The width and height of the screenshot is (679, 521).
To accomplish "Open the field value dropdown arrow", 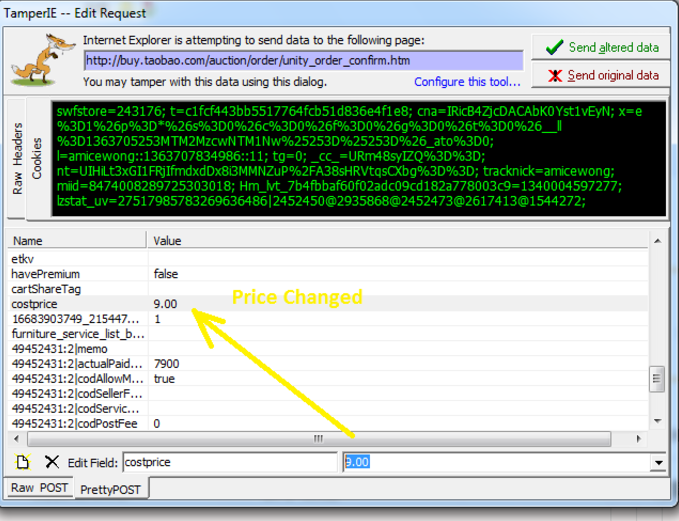I will pyautogui.click(x=659, y=463).
